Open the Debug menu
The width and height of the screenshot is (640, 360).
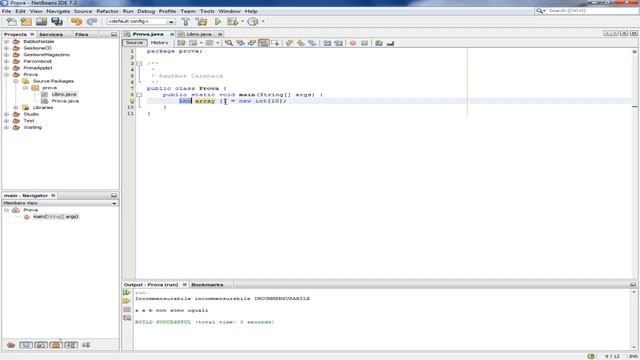tap(146, 11)
